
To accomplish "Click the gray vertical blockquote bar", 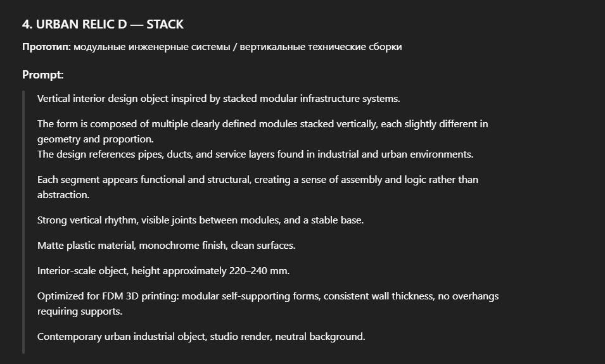I will (24, 222).
